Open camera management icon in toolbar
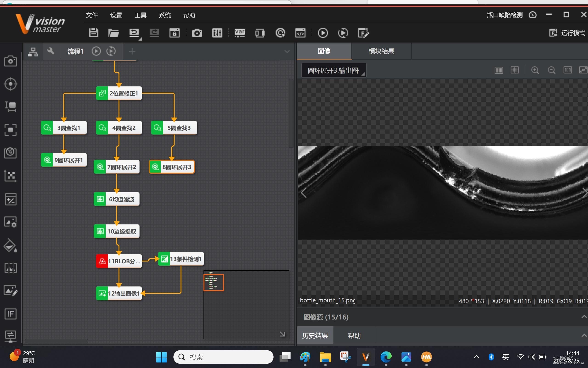 [197, 33]
